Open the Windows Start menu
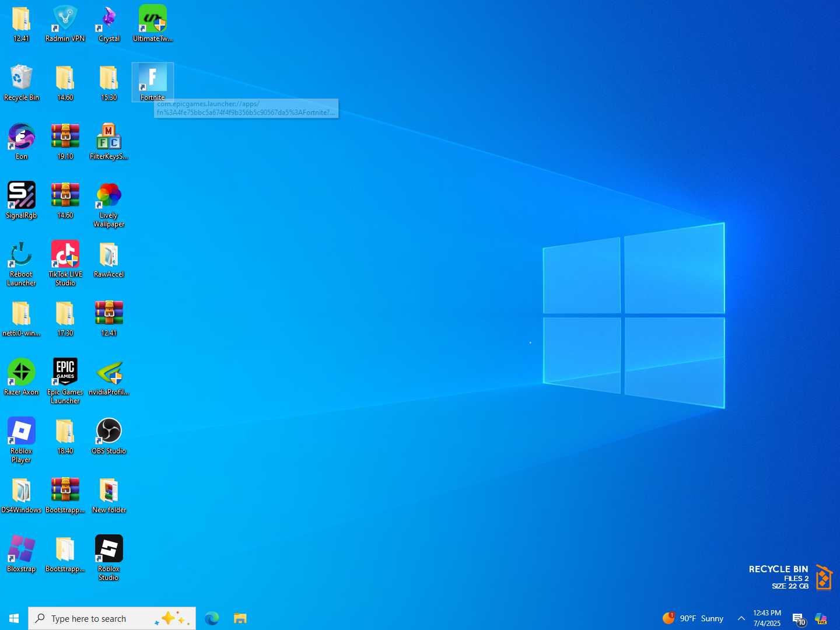The width and height of the screenshot is (840, 630). (x=14, y=618)
